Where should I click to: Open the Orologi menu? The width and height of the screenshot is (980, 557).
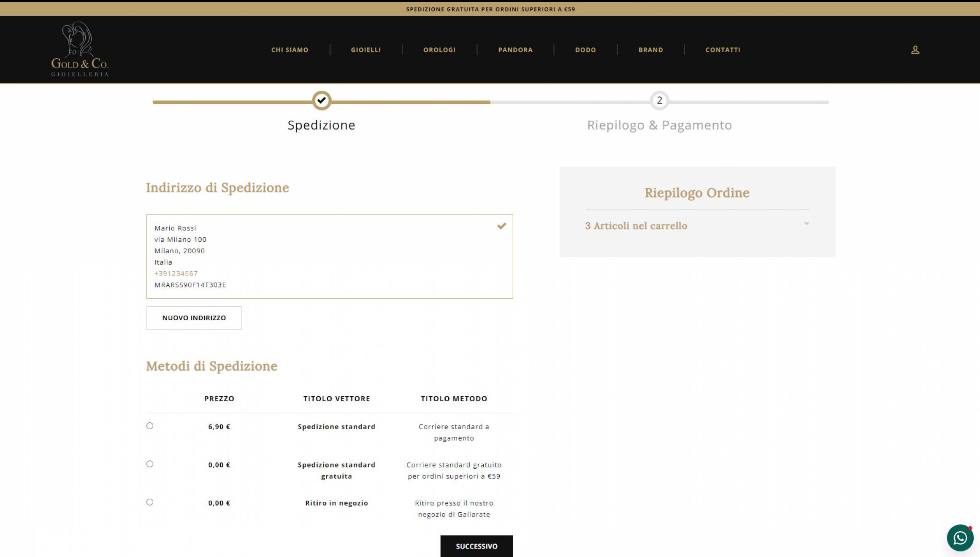pyautogui.click(x=439, y=50)
